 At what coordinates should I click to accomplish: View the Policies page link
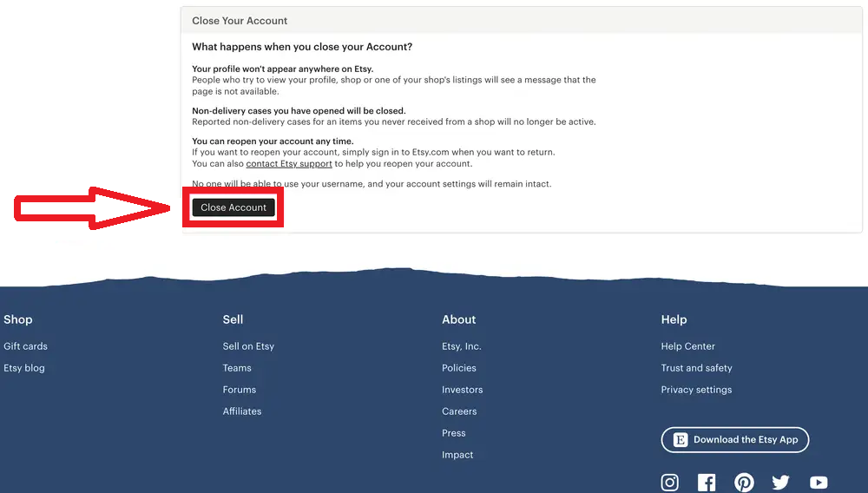(x=459, y=368)
